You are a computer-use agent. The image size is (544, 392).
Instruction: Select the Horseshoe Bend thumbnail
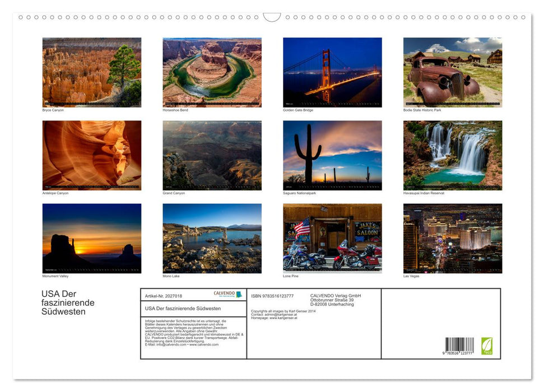212,72
